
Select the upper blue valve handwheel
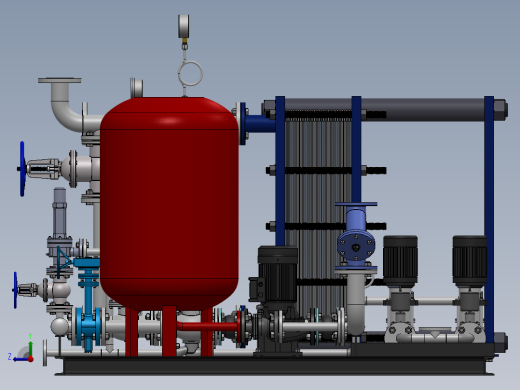[22, 169]
